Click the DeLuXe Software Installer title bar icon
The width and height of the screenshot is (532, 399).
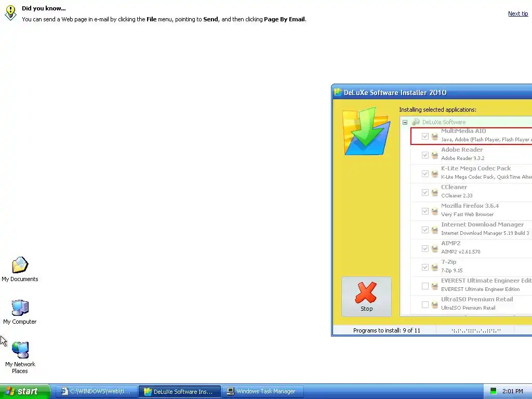click(x=338, y=92)
